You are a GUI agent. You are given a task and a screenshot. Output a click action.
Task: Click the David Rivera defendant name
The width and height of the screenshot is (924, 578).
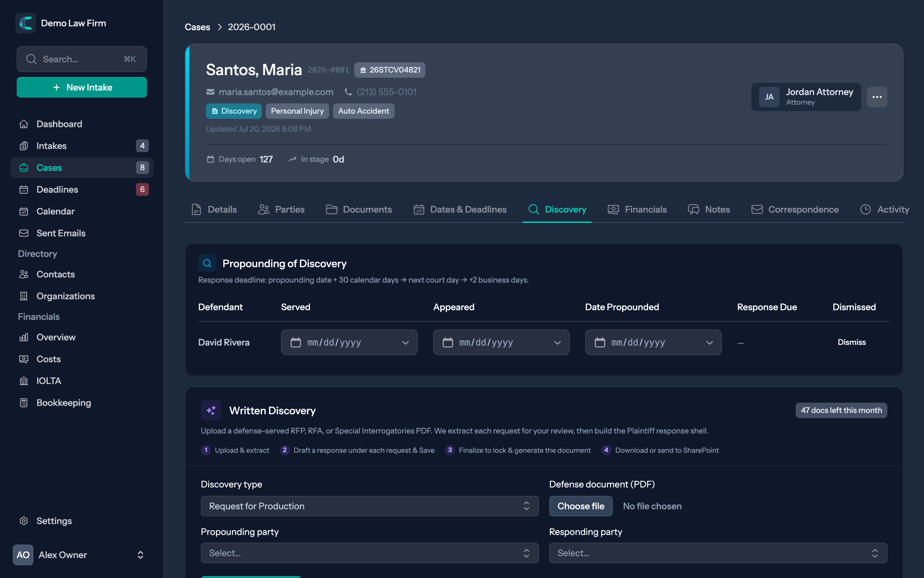pyautogui.click(x=224, y=342)
